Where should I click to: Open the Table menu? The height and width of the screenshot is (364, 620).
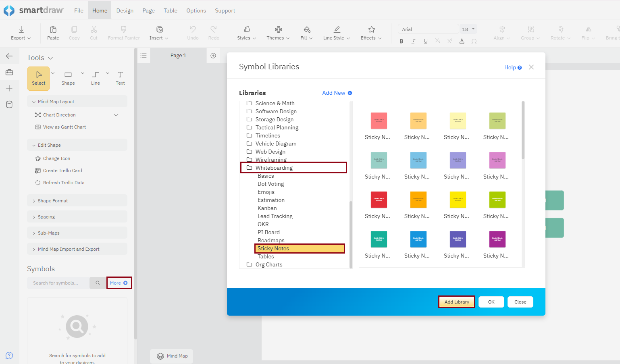(170, 10)
